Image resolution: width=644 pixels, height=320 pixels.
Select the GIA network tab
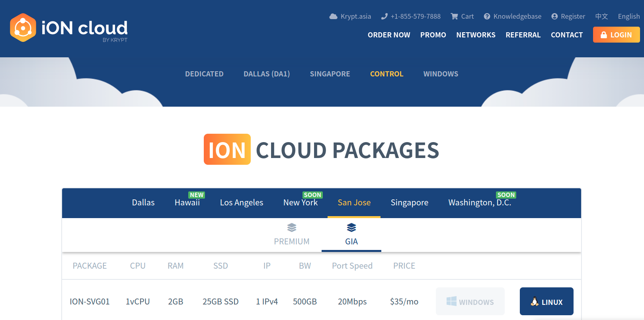point(351,235)
